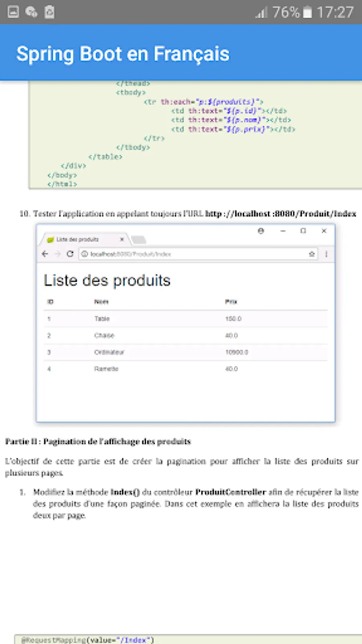
Task: Open a new browser tab button
Action: [x=139, y=240]
